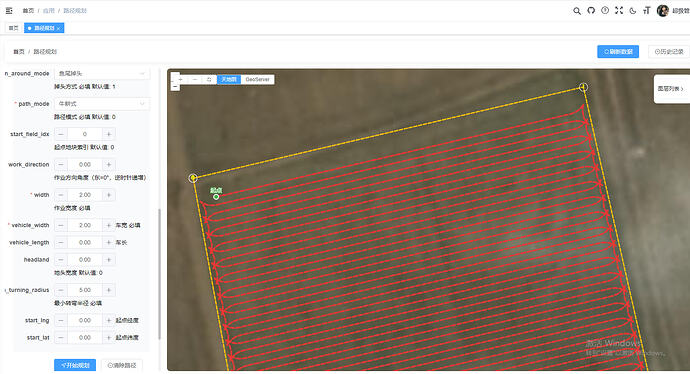Screen dimensions: 690x374
Task: Increase work_direction with the plus button
Action: (109, 165)
